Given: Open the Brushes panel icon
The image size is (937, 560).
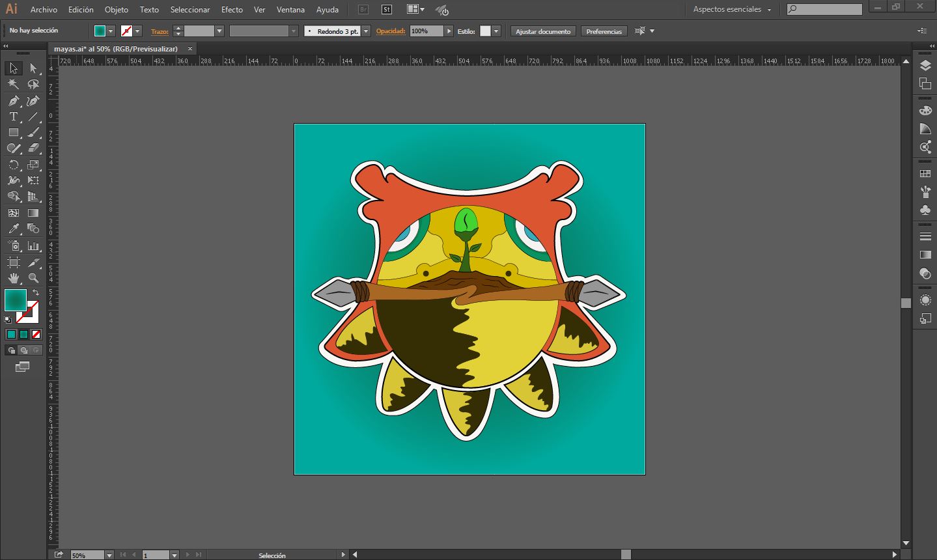Looking at the screenshot, I should click(x=925, y=191).
